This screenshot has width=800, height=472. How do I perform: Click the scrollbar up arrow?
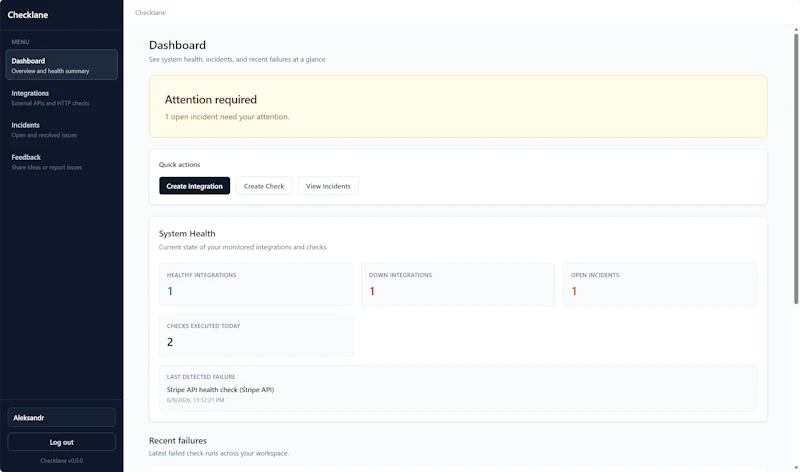tap(796, 30)
